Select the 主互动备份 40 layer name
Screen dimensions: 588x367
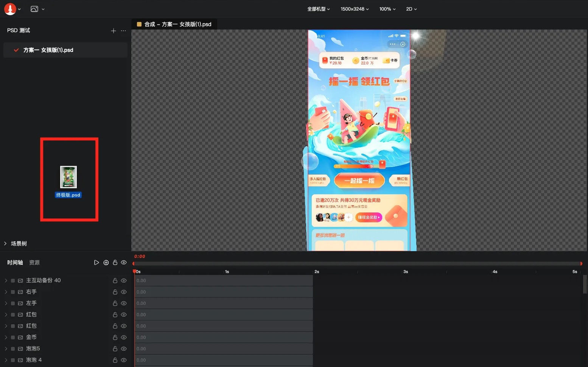pyautogui.click(x=43, y=281)
